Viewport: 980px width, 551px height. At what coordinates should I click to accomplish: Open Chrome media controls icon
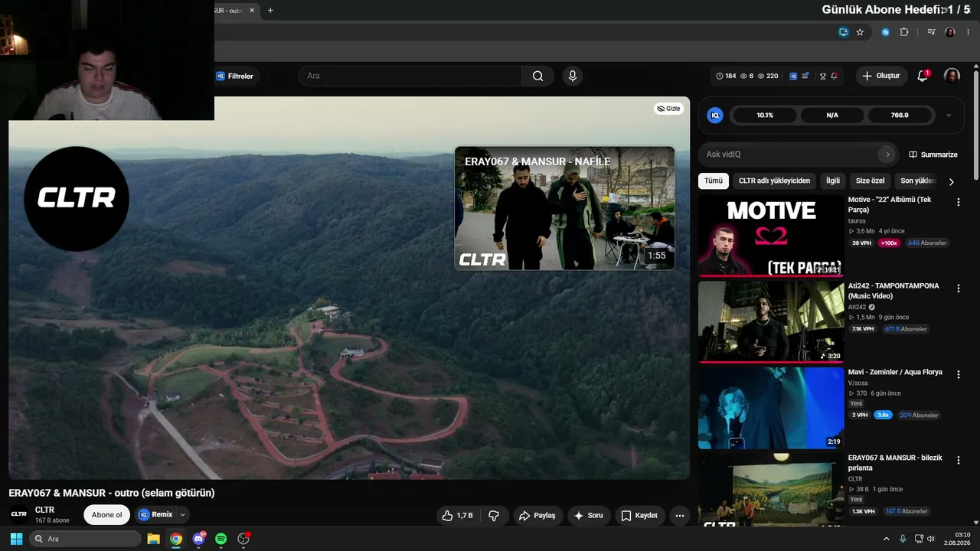pos(931,32)
